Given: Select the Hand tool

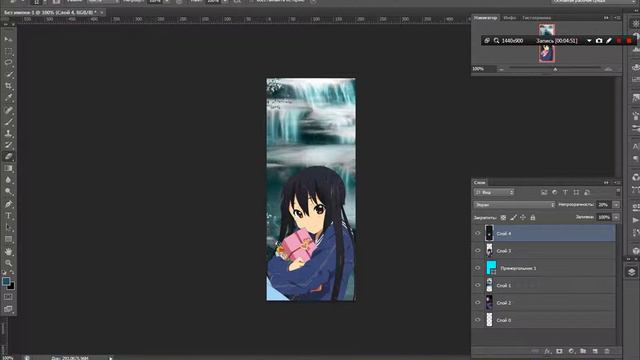Looking at the screenshot, I should pos(8,251).
